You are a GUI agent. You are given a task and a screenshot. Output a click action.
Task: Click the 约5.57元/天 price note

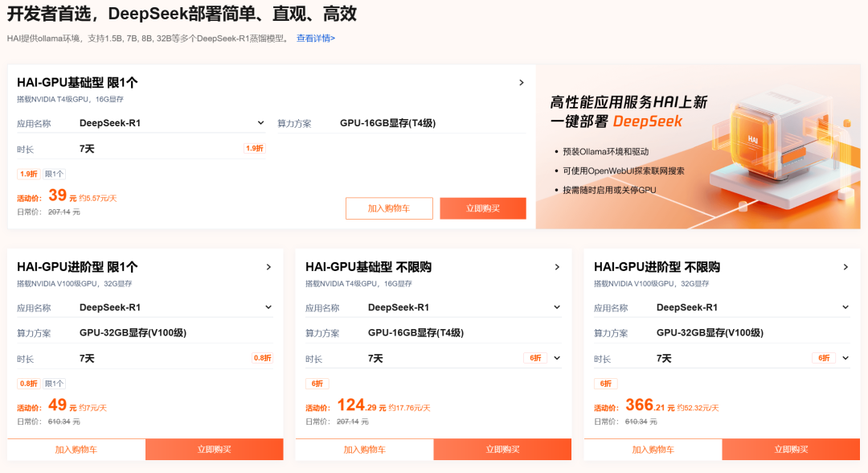click(98, 198)
